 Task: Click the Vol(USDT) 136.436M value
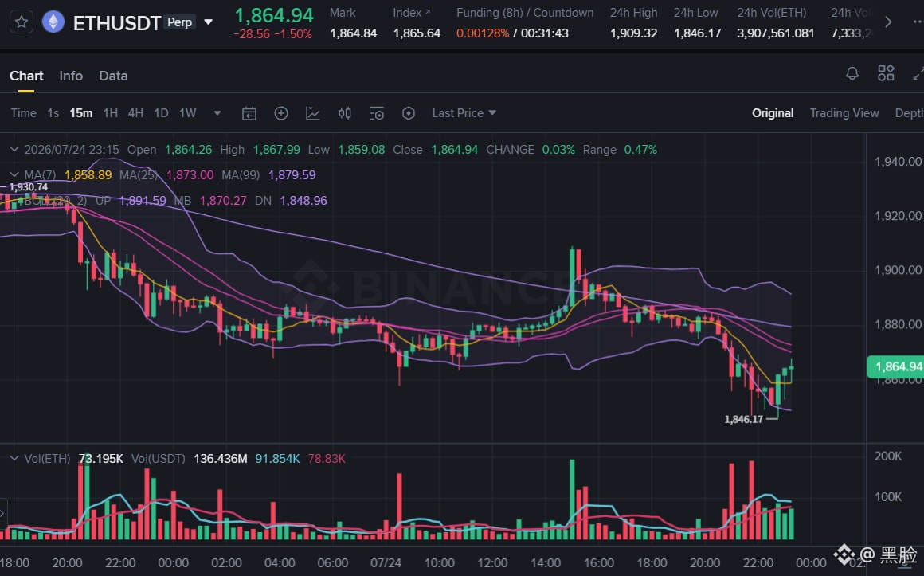(221, 459)
